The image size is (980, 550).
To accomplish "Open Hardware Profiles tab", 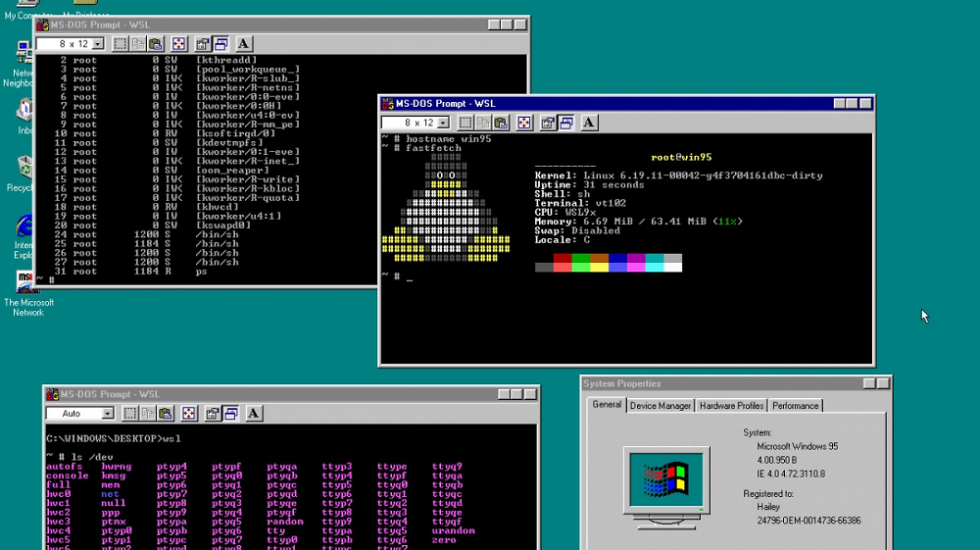I will point(731,406).
